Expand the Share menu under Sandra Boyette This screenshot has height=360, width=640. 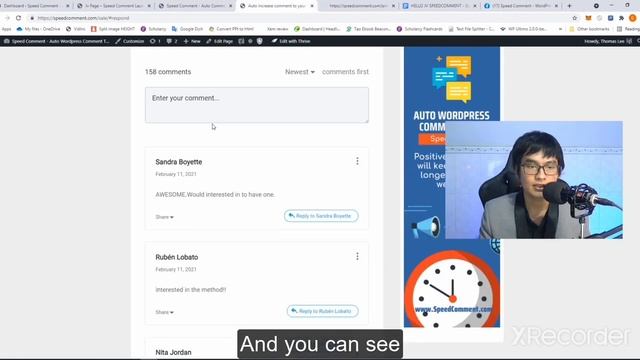click(x=164, y=217)
